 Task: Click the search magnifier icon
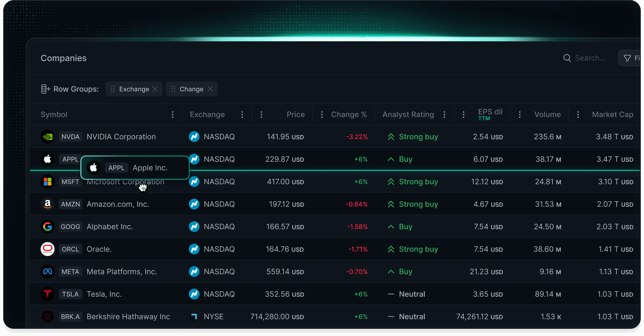(x=567, y=58)
